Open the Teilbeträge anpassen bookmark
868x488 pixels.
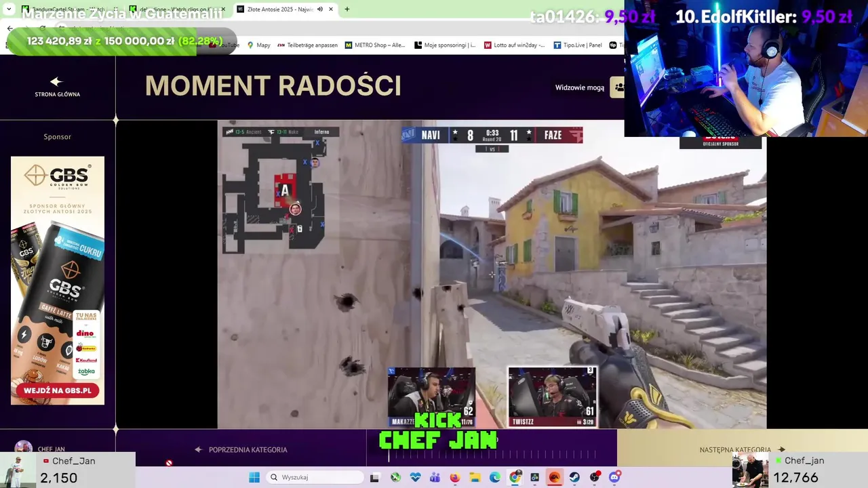coord(307,45)
